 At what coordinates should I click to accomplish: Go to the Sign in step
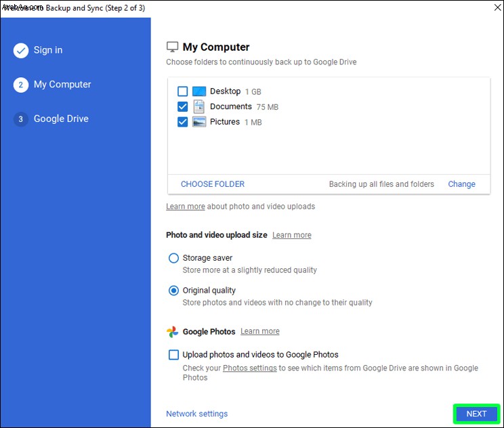(x=48, y=50)
